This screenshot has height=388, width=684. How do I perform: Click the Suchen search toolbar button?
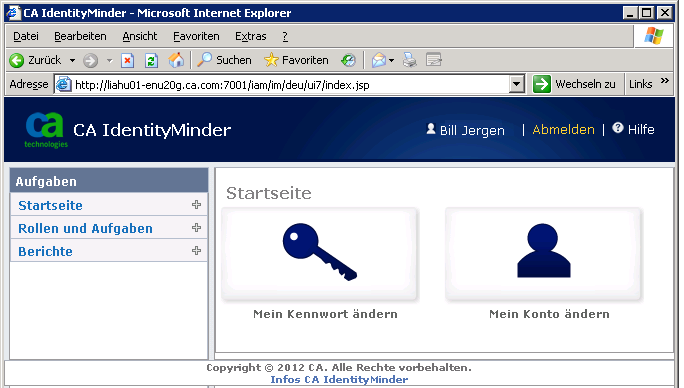pyautogui.click(x=224, y=60)
